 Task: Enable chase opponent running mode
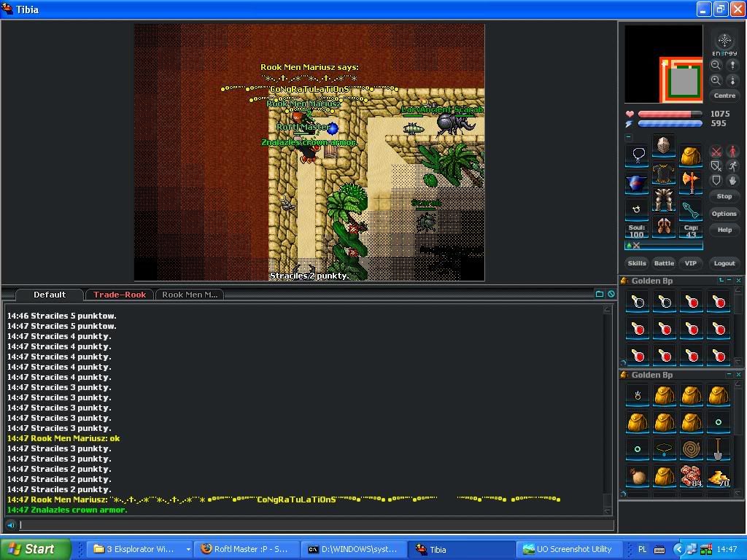(732, 166)
